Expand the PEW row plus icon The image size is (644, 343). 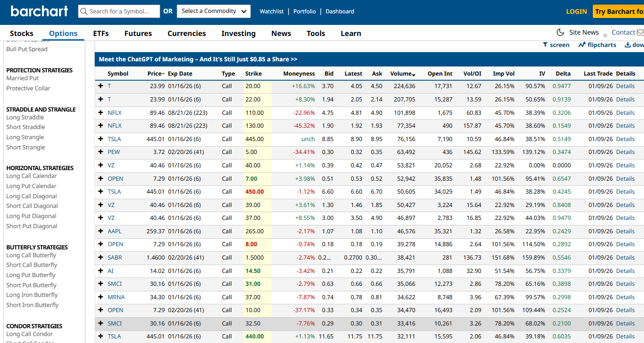click(x=101, y=152)
